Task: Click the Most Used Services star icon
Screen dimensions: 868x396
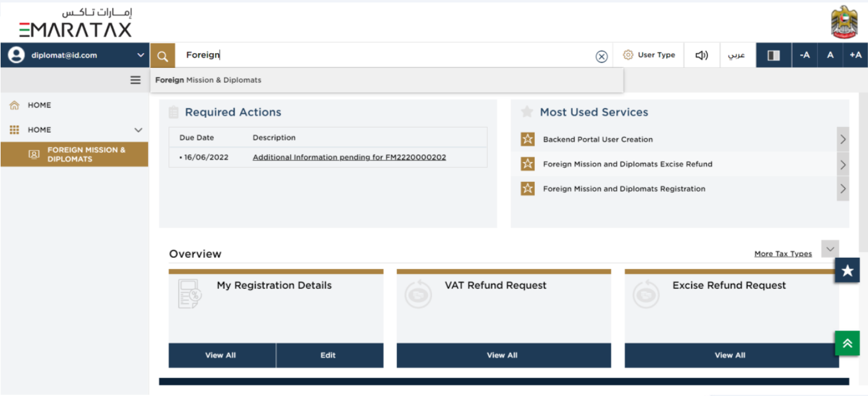Action: point(527,112)
